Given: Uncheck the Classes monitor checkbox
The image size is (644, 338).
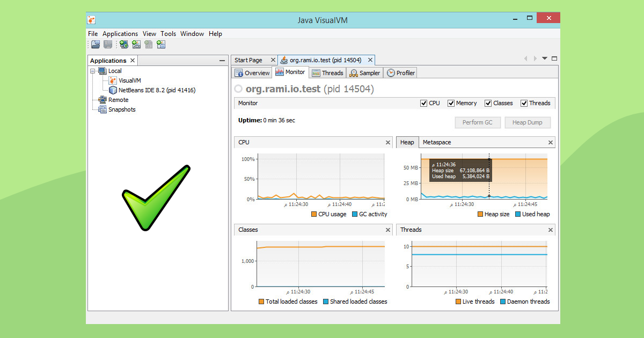Looking at the screenshot, I should (488, 103).
